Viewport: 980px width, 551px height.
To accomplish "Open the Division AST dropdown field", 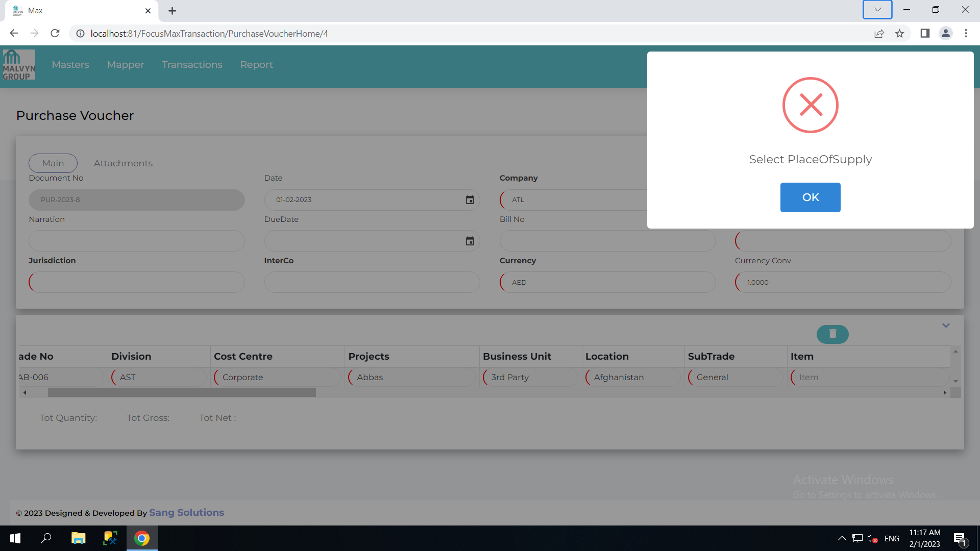I will pyautogui.click(x=159, y=378).
